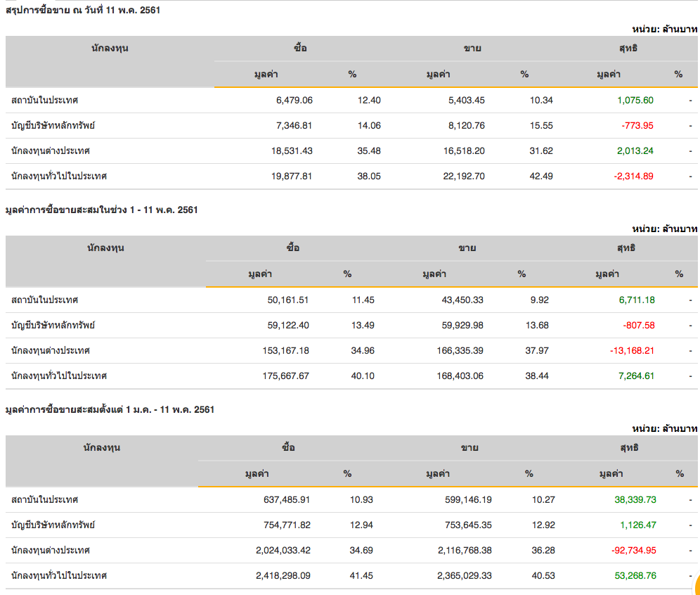The width and height of the screenshot is (700, 595).
Task: Click the "มูลค่าการซื้อขายสะสมตั้งแต่ 1 ม.ค. - 11 พ.ค. 2561" heading
Action: tap(110, 409)
